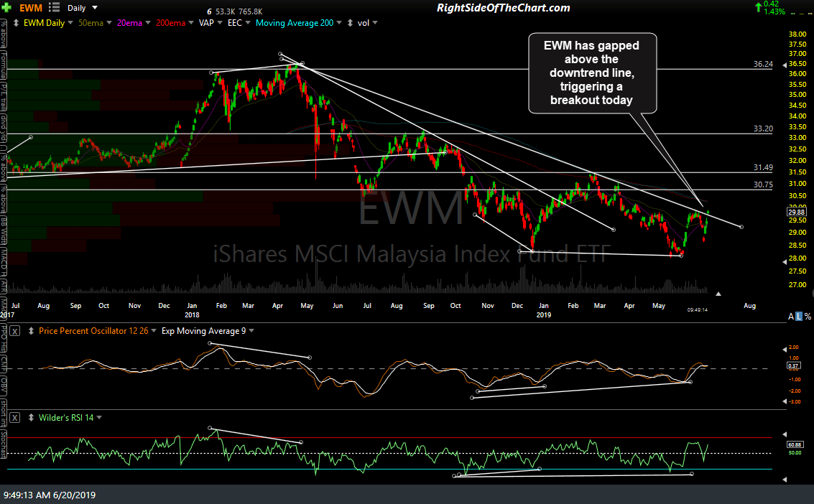Screen dimensions: 814x504
Task: Toggle the L log scale button
Action: click(x=799, y=316)
